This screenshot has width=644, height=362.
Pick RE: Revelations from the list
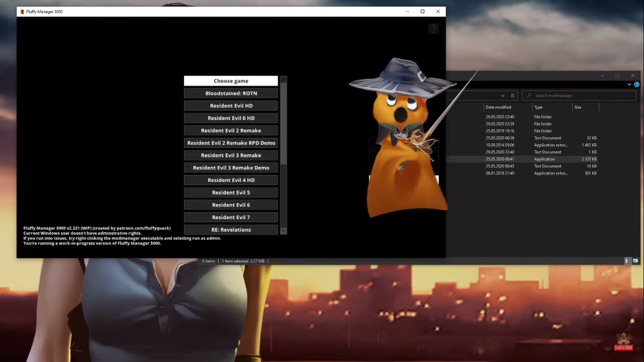(x=231, y=230)
